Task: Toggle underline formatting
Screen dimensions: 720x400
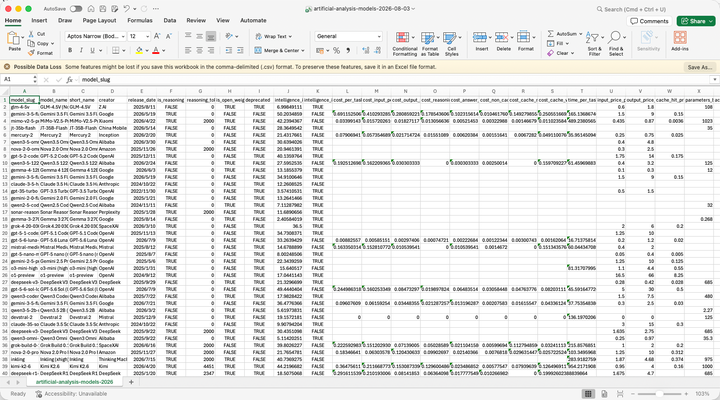Action: pos(92,51)
